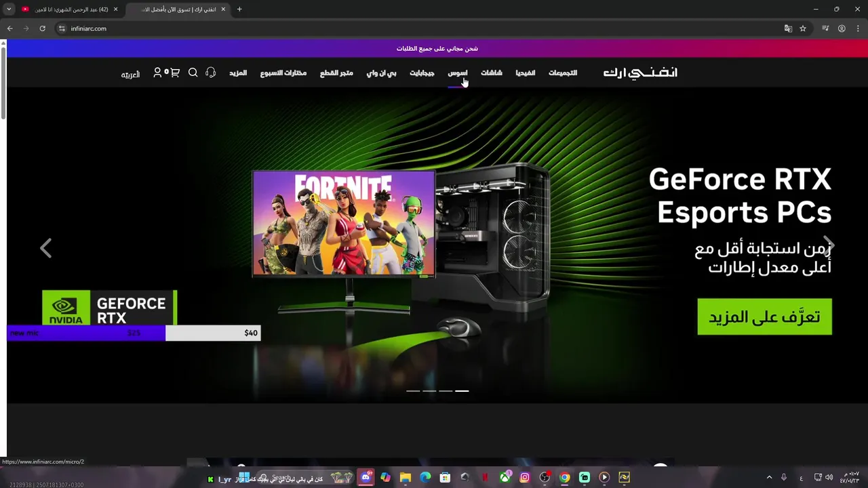Open Discord from the taskbar
This screenshot has width=868, height=488.
tap(366, 477)
